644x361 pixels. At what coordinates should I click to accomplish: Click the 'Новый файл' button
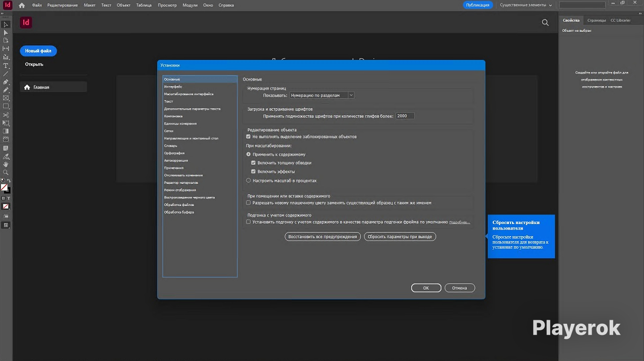click(x=38, y=51)
